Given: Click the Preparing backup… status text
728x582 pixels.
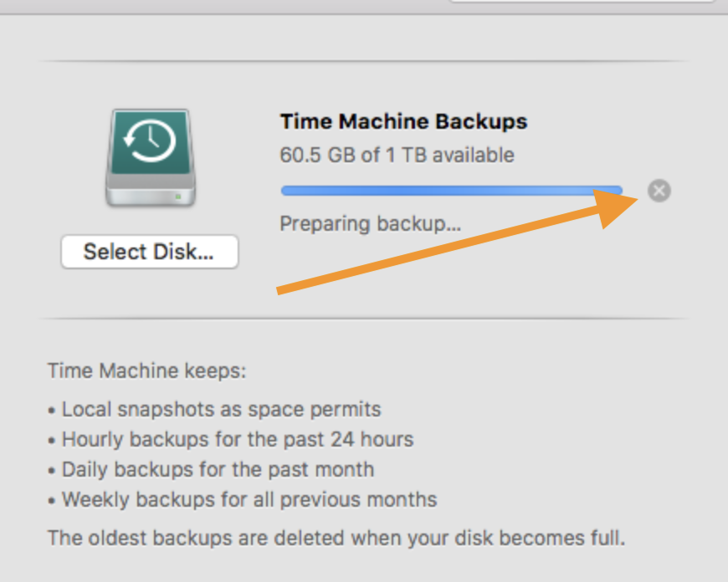Looking at the screenshot, I should click(371, 224).
